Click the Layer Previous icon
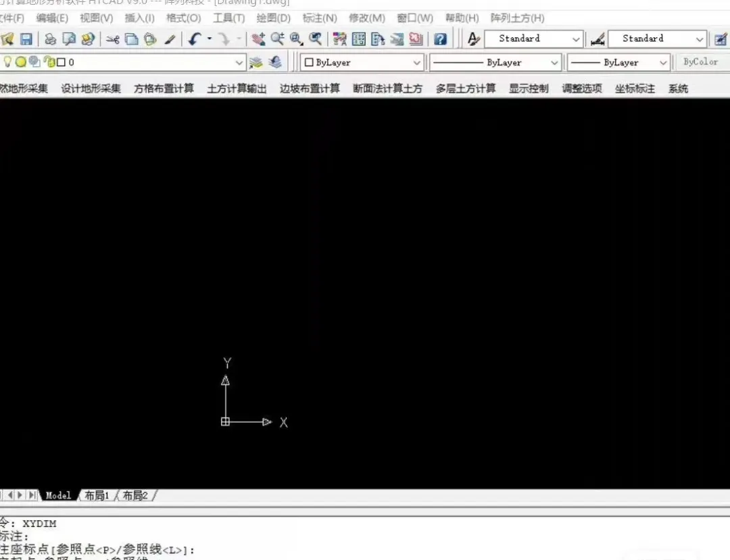The image size is (730, 560). click(275, 62)
